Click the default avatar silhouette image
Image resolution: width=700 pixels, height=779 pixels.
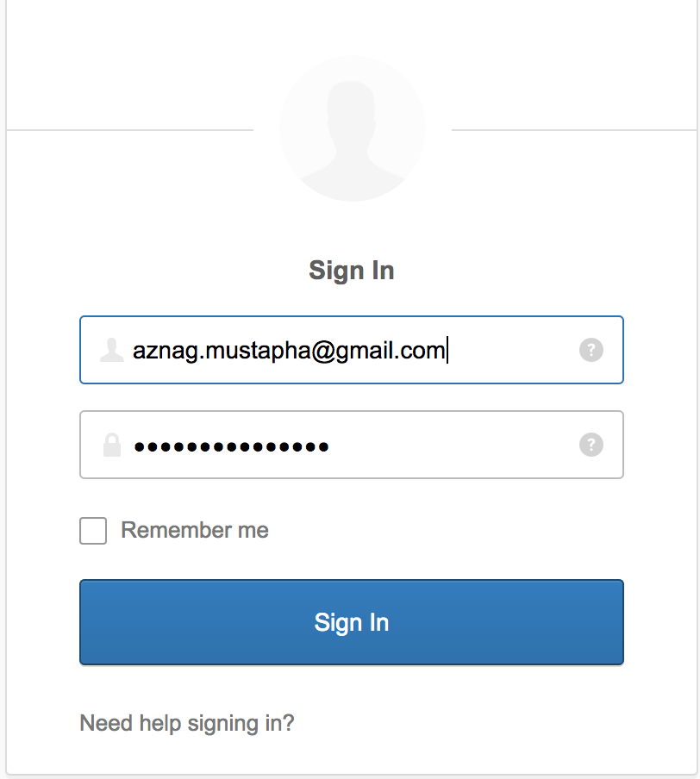pos(352,128)
